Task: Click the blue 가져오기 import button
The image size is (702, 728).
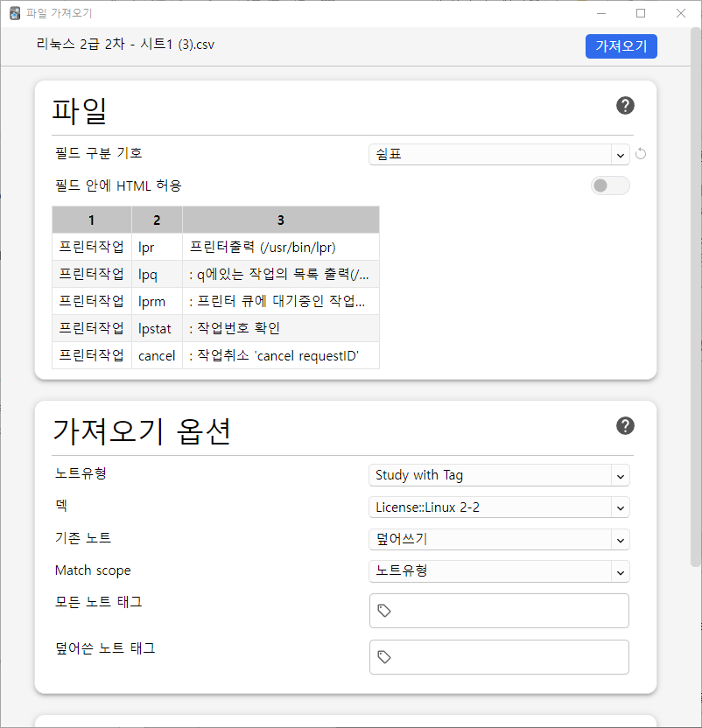Action: click(x=621, y=46)
